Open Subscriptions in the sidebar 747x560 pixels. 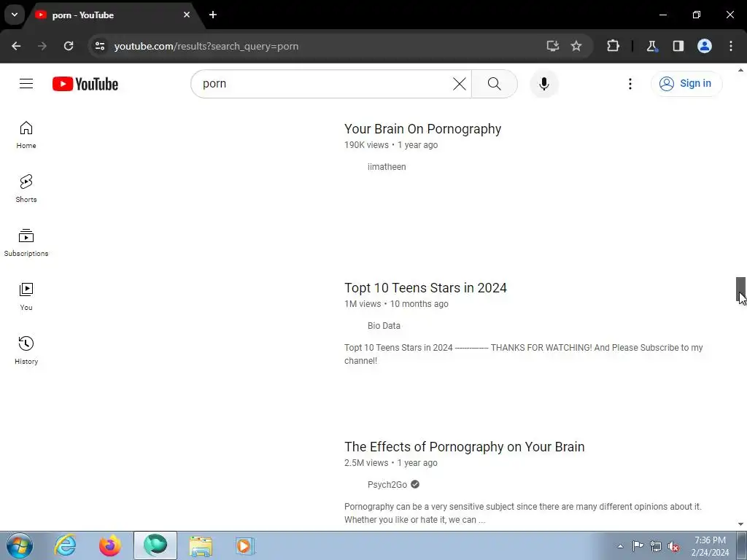tap(26, 243)
